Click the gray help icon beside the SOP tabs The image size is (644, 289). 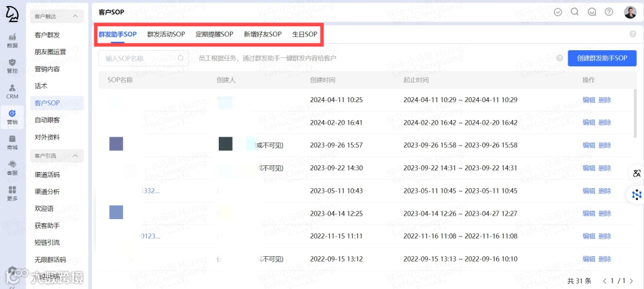(633, 34)
